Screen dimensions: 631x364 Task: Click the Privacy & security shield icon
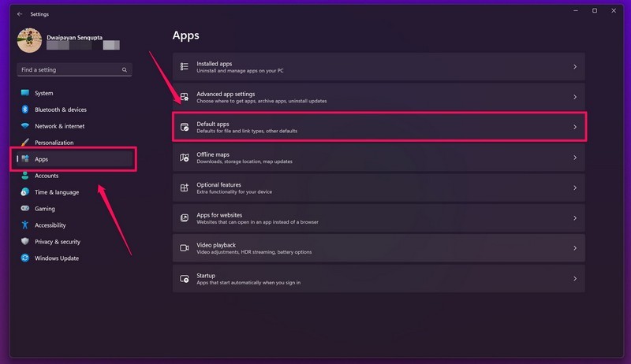(x=25, y=242)
